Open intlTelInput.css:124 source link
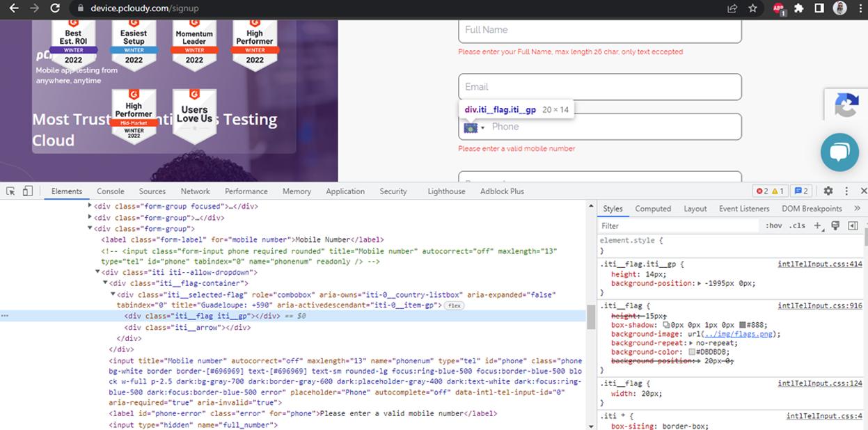The image size is (868, 430). pos(820,383)
